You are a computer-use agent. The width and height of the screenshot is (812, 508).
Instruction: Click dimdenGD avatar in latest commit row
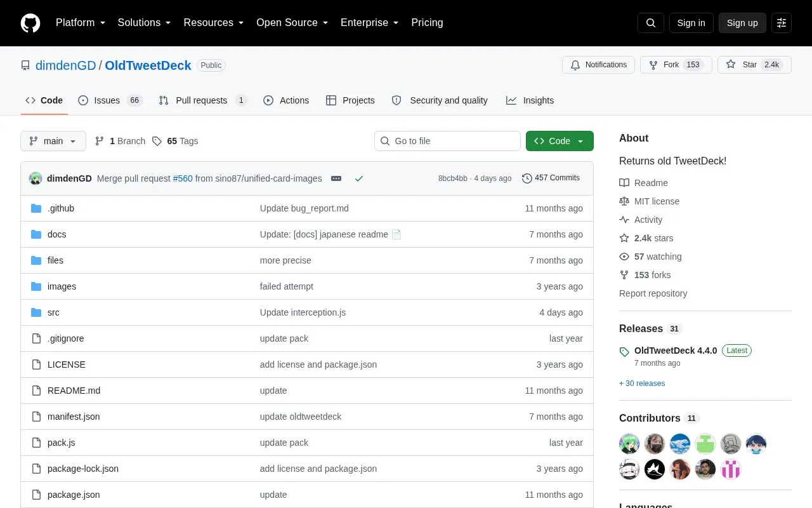point(36,178)
